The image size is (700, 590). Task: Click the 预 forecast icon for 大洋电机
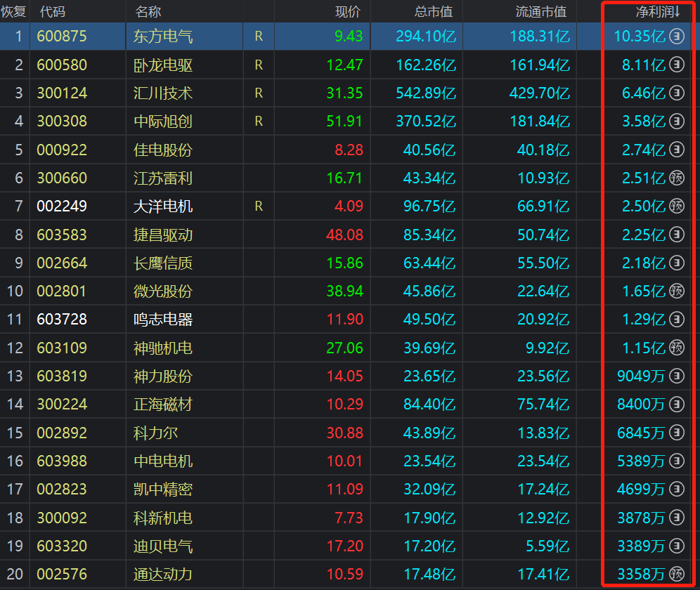tap(677, 206)
